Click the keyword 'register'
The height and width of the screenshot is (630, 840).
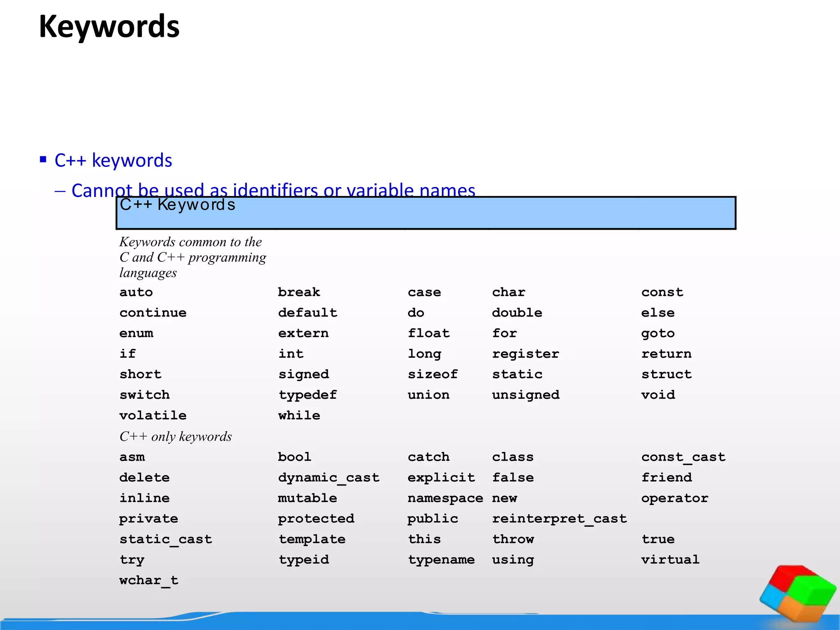coord(525,354)
